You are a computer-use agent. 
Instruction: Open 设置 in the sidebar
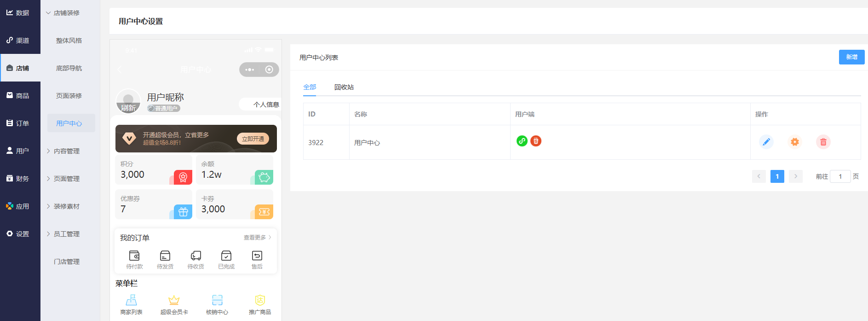tap(20, 234)
